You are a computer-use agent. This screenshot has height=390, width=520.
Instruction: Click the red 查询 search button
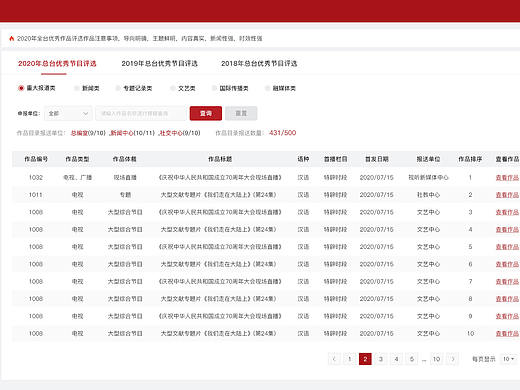206,113
